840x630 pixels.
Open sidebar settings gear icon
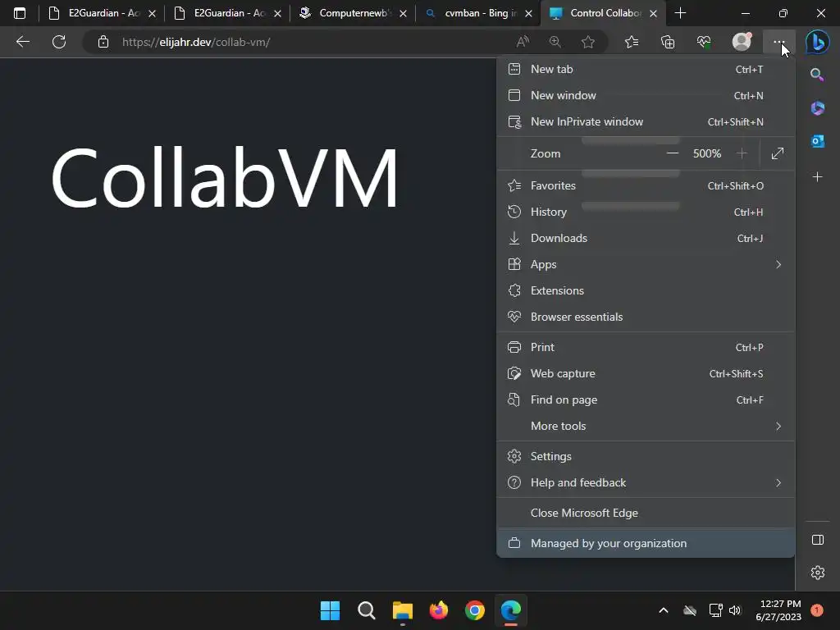[x=818, y=573]
